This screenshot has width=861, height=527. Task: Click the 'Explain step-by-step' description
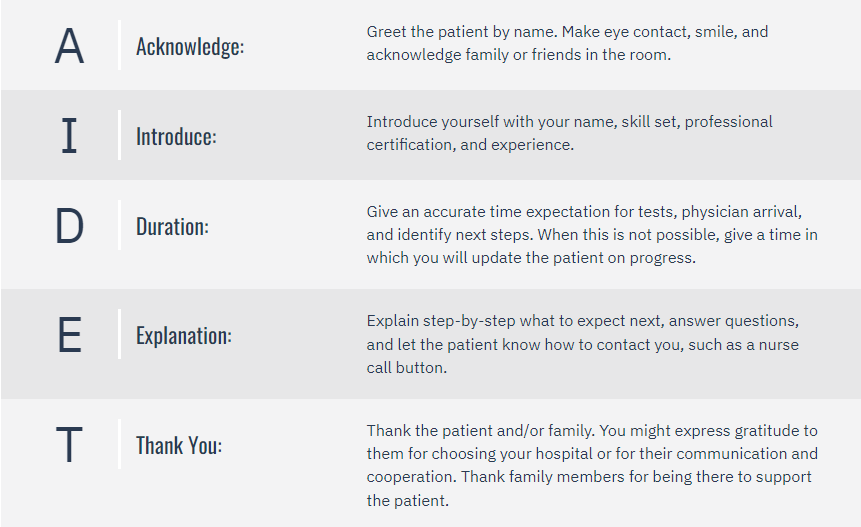pyautogui.click(x=583, y=344)
